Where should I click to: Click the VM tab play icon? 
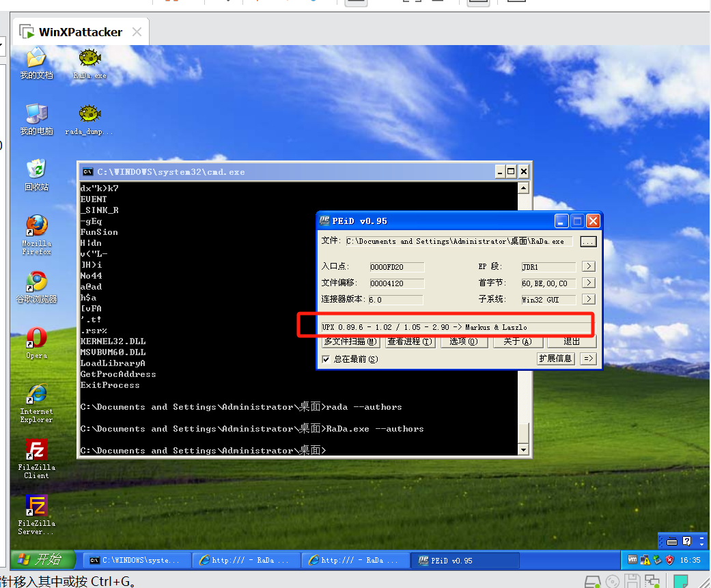[x=27, y=31]
